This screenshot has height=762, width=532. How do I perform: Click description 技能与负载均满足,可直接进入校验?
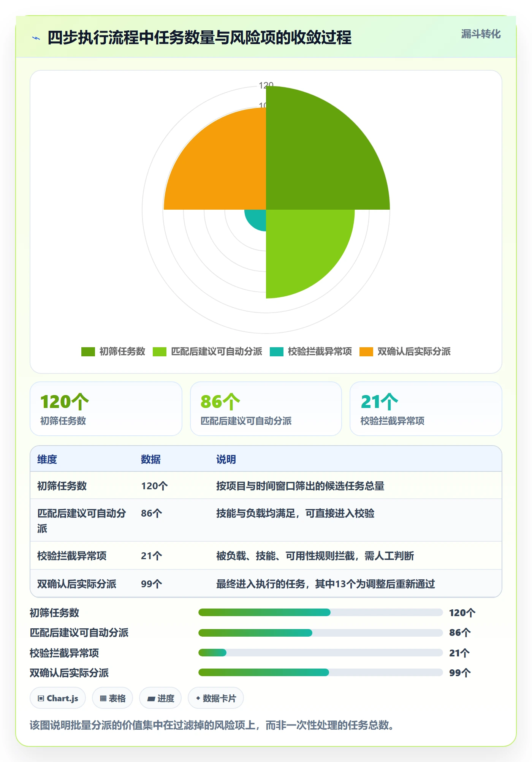point(295,513)
